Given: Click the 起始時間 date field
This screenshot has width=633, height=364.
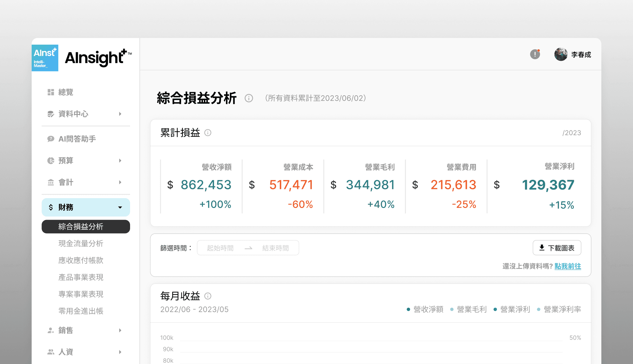Looking at the screenshot, I should tap(220, 248).
